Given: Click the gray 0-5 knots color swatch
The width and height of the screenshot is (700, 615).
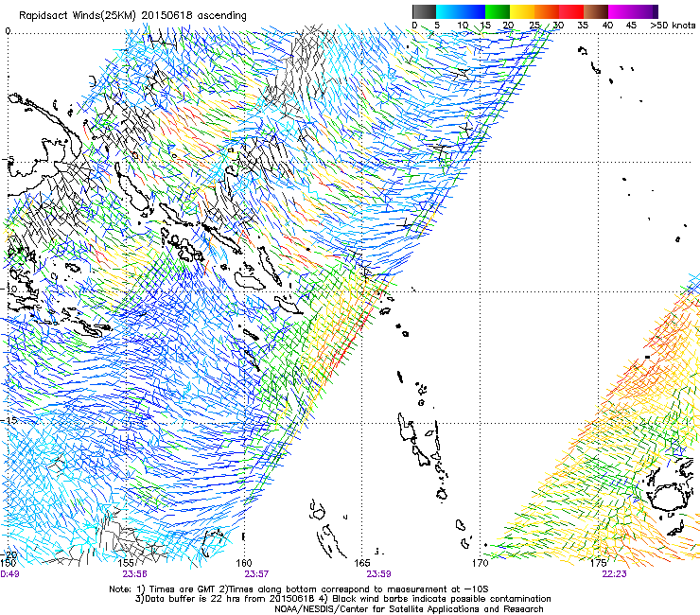Looking at the screenshot, I should click(424, 11).
